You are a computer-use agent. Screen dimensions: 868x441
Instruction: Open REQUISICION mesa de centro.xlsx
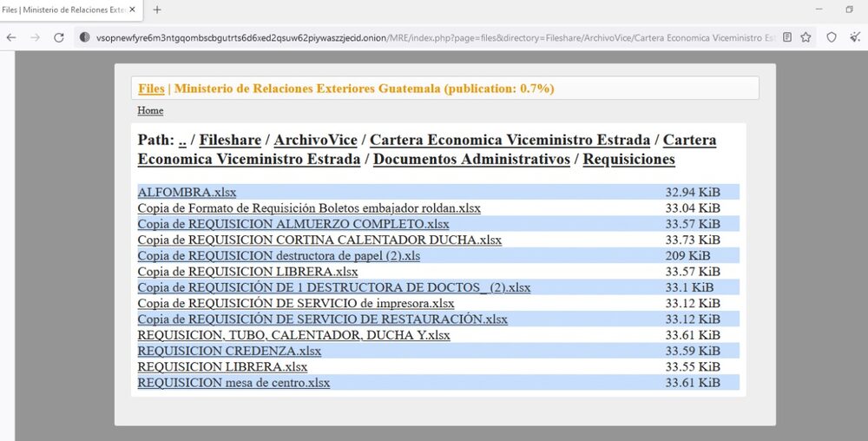[x=233, y=383]
